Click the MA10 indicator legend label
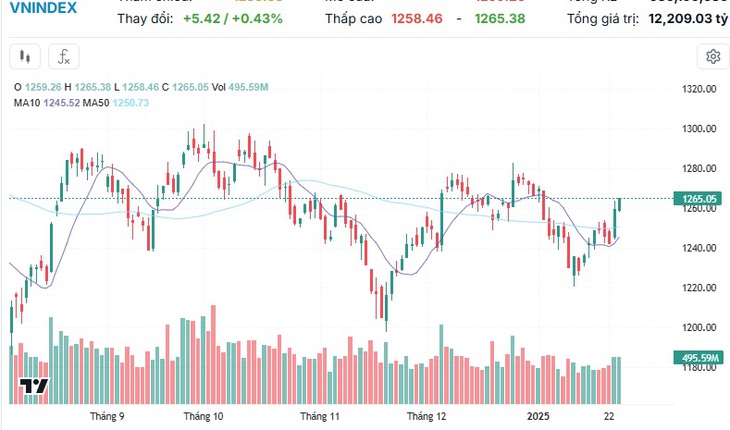 27,103
